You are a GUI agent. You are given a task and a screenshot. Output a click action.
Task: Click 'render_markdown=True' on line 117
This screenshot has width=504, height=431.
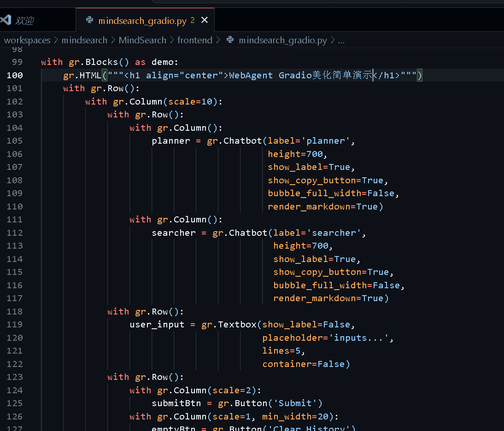pyautogui.click(x=328, y=298)
